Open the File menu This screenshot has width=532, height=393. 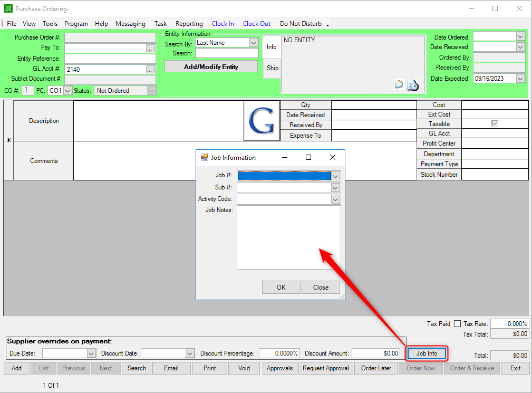12,24
